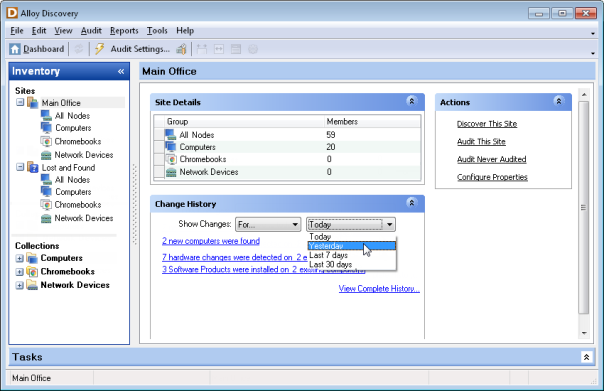This screenshot has height=391, width=604.
Task: Collapse the Actions section
Action: coord(559,101)
